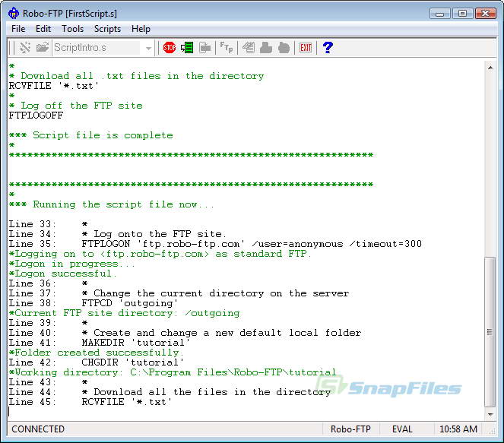Screen dimensions: 504x443
Task: Click '*Current FTP site directory: /outgoing' line
Action: click(x=125, y=313)
